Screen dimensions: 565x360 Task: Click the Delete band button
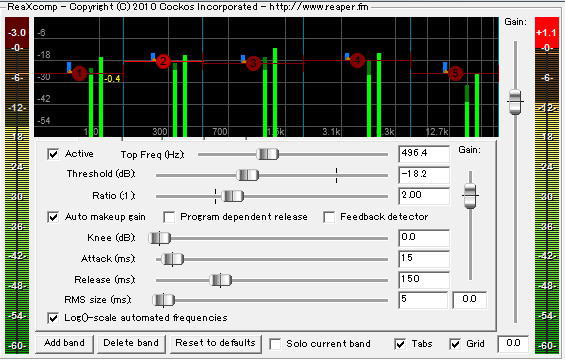pos(131,343)
